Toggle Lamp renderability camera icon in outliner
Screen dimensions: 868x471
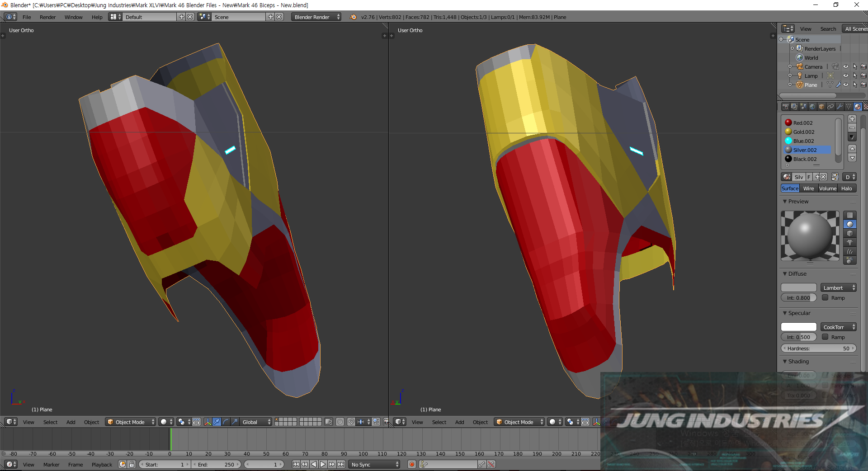pyautogui.click(x=863, y=75)
